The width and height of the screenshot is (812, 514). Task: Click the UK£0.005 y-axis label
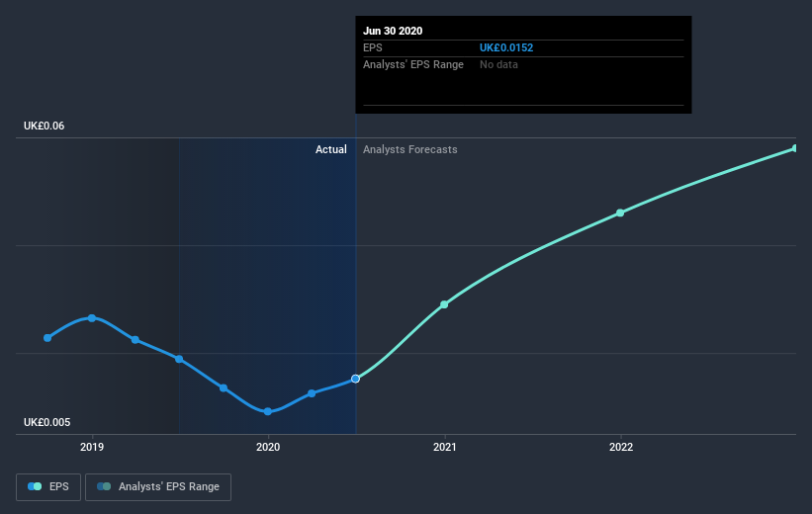click(x=47, y=422)
